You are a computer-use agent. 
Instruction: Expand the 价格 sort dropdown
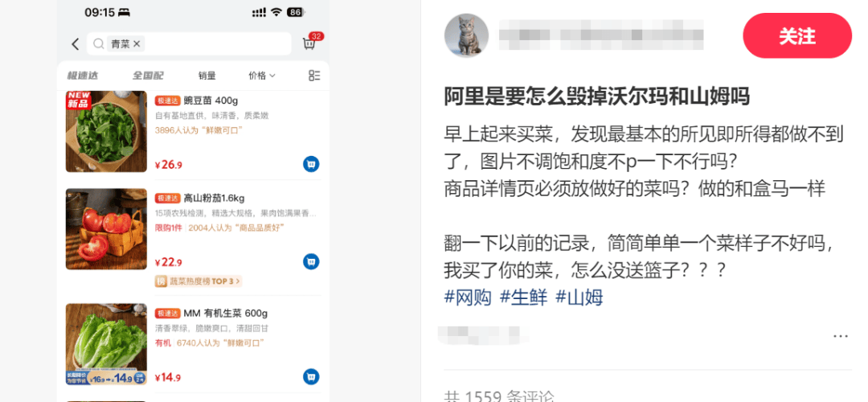pyautogui.click(x=262, y=76)
